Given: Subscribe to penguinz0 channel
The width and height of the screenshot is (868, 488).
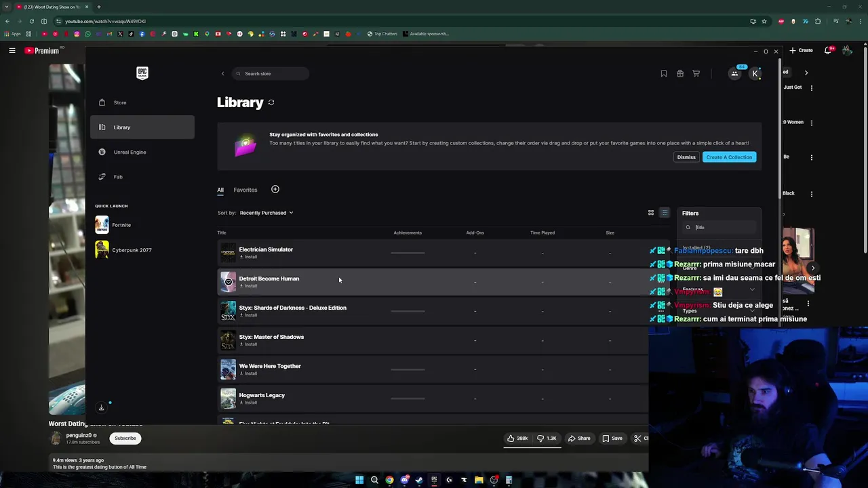Looking at the screenshot, I should point(125,439).
